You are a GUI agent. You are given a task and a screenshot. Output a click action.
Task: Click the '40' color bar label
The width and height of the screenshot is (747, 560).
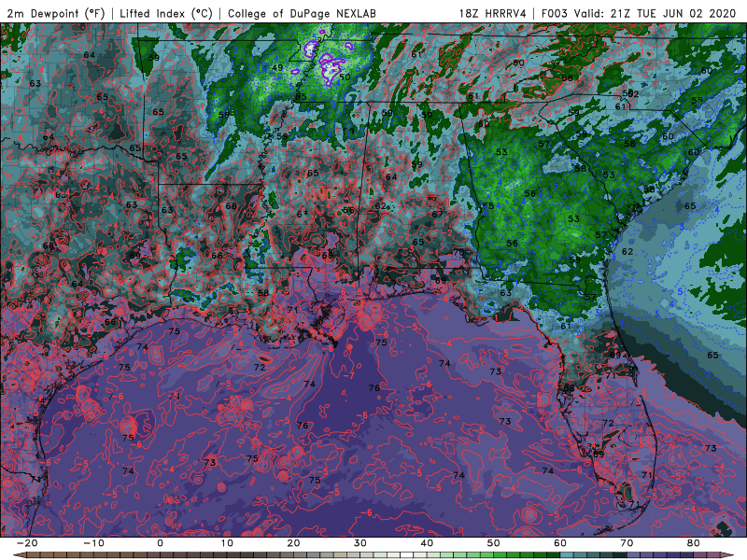(427, 543)
